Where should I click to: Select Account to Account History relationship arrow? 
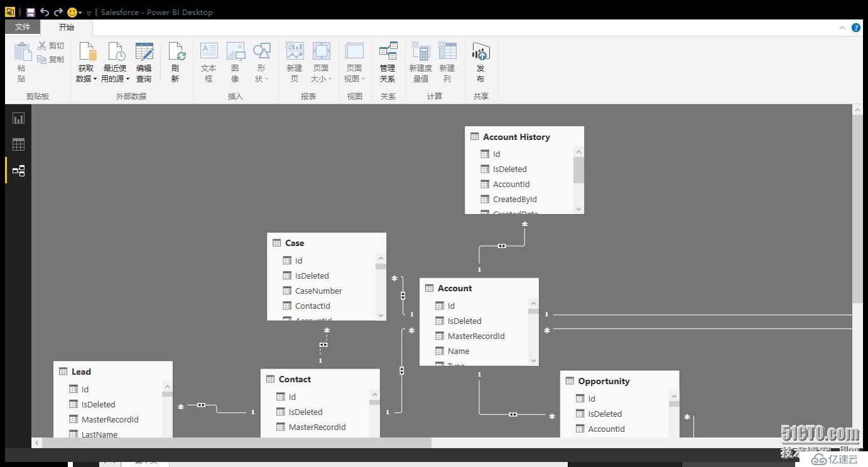(x=502, y=246)
